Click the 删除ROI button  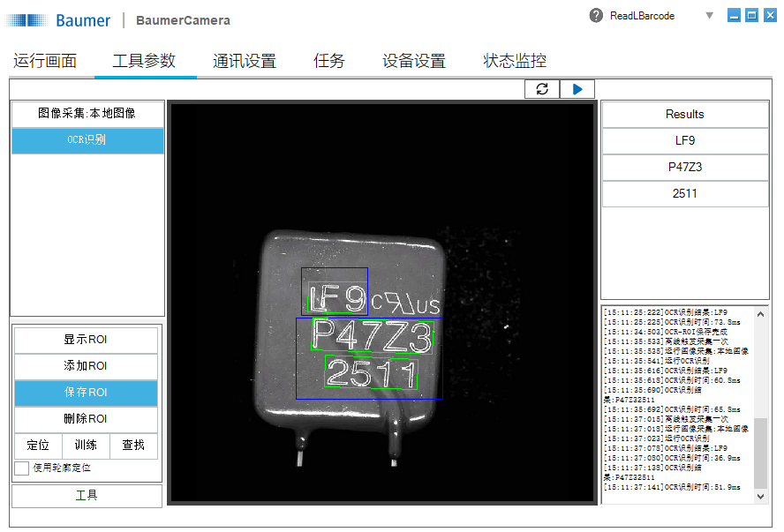pyautogui.click(x=86, y=419)
